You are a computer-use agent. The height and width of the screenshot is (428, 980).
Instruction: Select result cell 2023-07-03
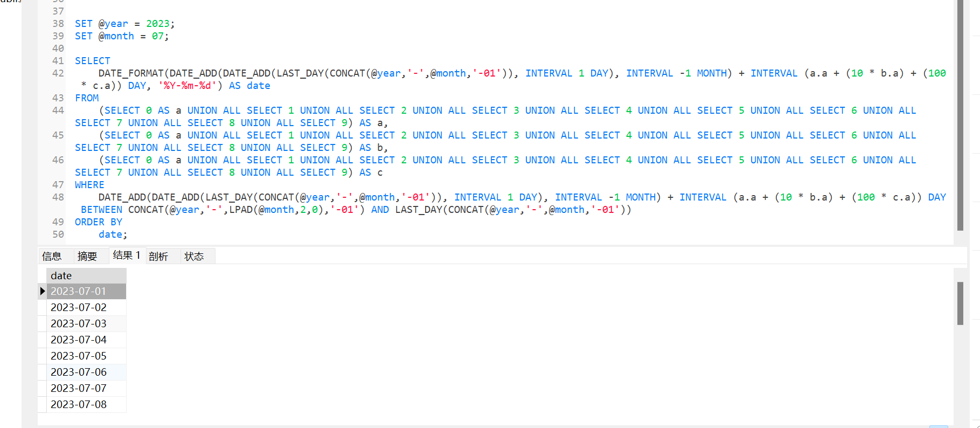86,323
